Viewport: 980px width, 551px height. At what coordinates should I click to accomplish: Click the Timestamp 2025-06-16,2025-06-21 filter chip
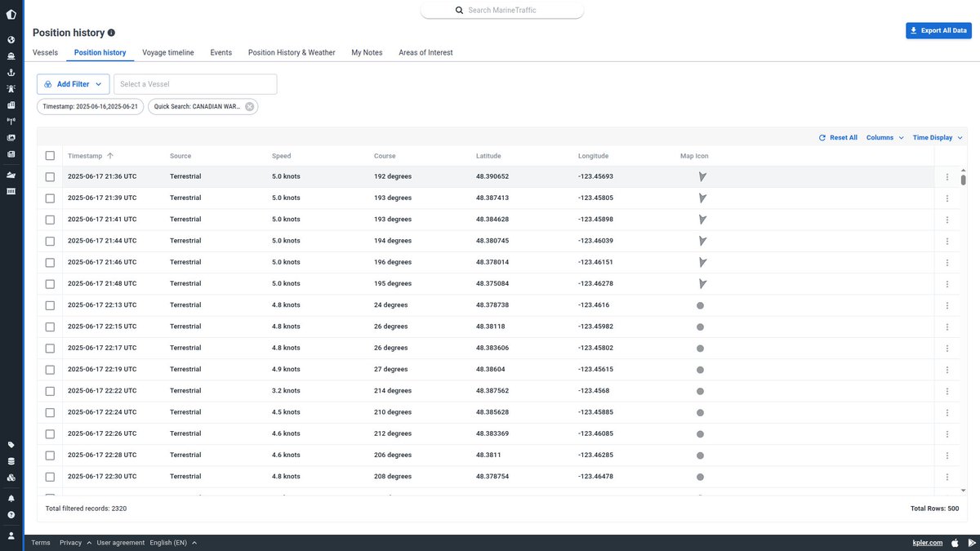click(x=91, y=106)
